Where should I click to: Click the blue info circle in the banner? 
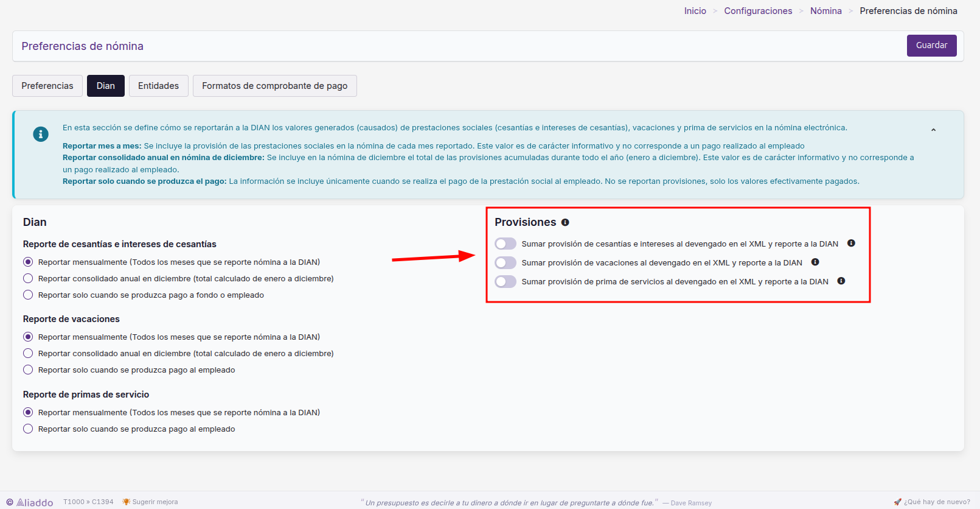coord(41,134)
